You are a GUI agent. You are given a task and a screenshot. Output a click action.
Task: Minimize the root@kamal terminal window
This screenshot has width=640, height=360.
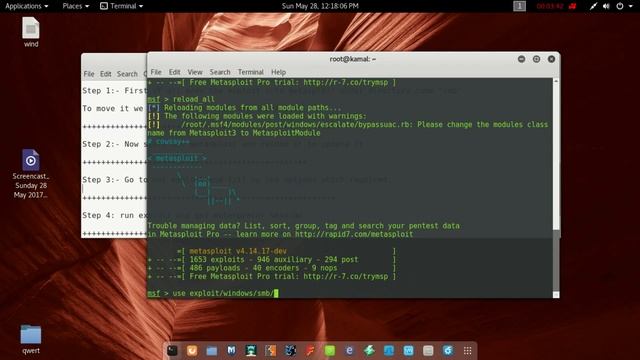pos(521,59)
